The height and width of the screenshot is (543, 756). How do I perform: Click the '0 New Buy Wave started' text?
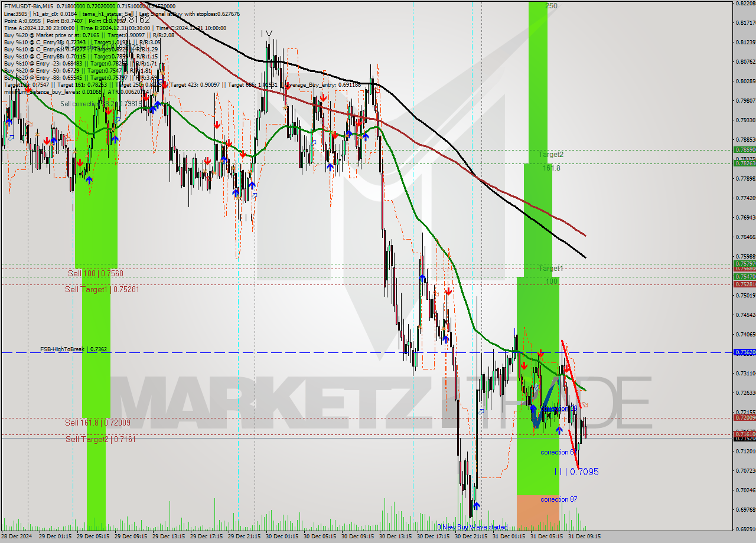pyautogui.click(x=472, y=527)
